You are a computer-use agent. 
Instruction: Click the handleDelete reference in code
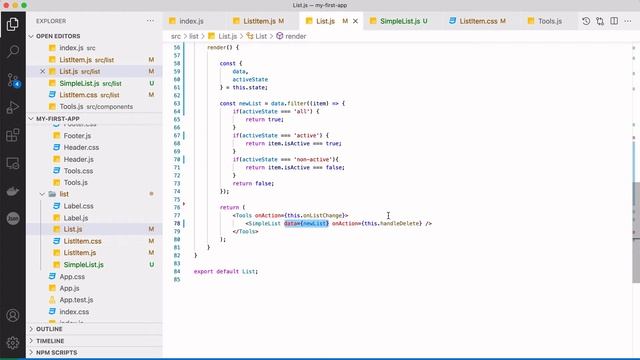point(400,223)
